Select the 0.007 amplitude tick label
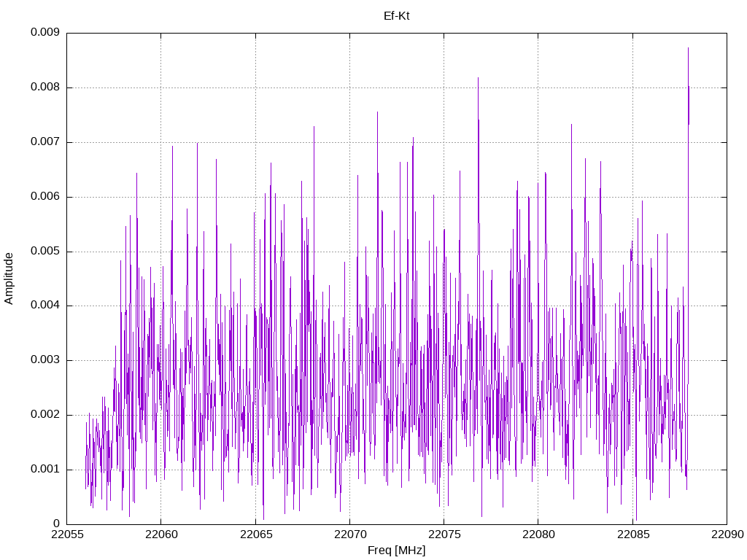 point(45,142)
